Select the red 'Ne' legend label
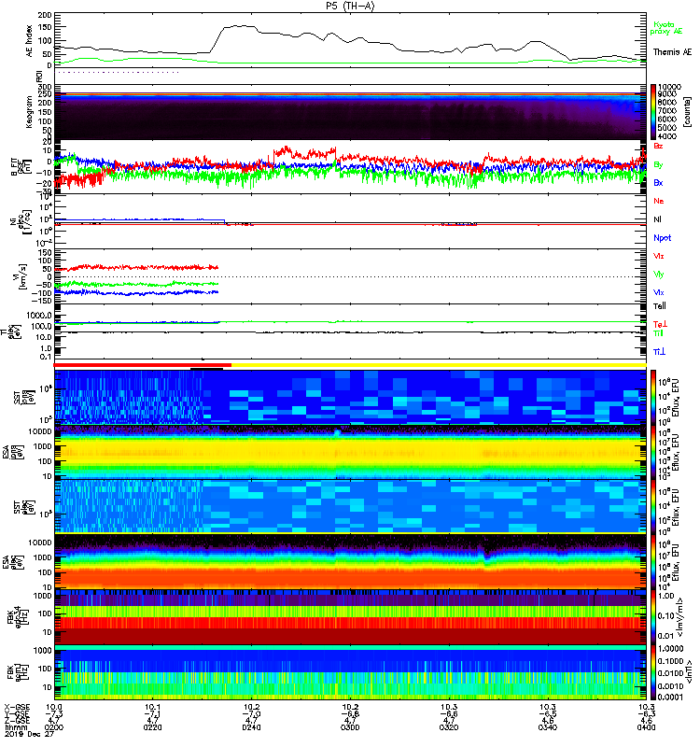Screen dimensions: 700x747 tap(658, 201)
